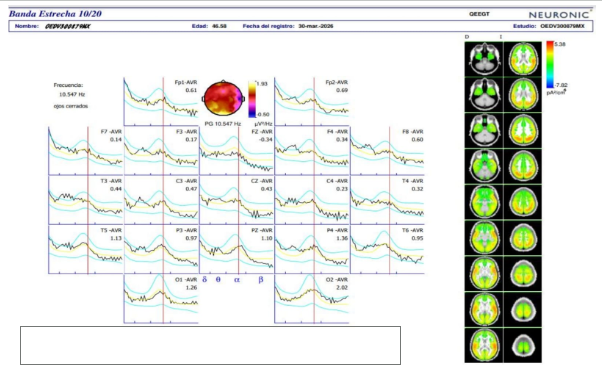Image resolution: width=602 pixels, height=370 pixels.
Task: Select the F4-AVR spectrum plot
Action: 312,151
